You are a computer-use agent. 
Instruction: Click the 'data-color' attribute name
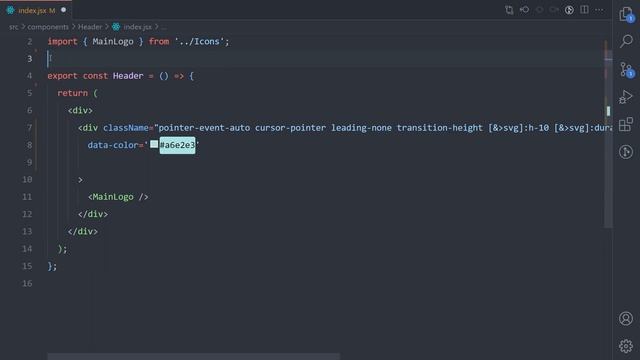[x=113, y=145]
